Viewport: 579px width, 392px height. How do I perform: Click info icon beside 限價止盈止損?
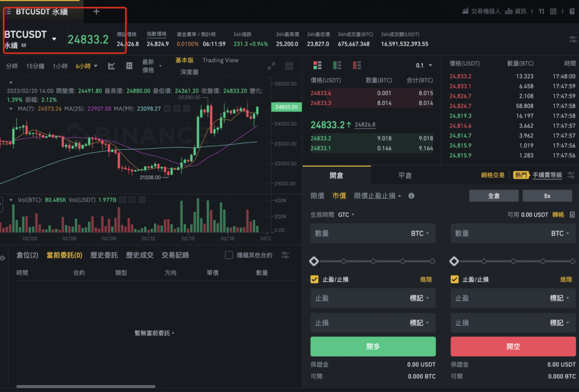point(412,196)
